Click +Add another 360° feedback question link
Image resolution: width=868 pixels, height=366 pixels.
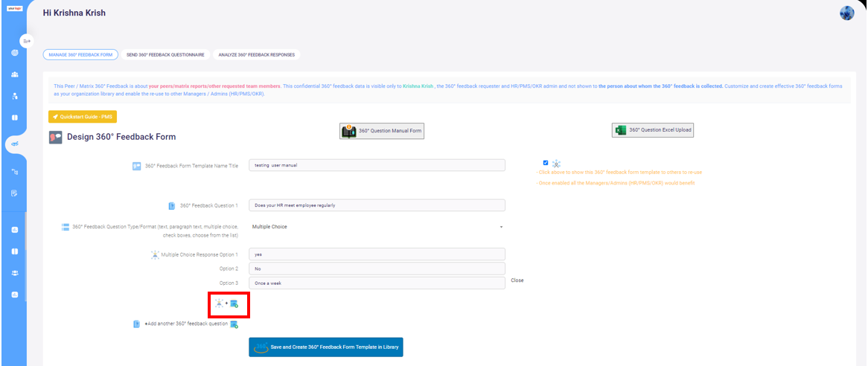coord(186,324)
